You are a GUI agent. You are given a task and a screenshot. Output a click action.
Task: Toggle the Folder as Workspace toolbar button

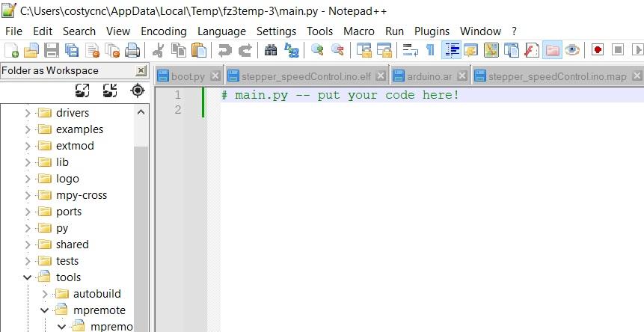(553, 50)
